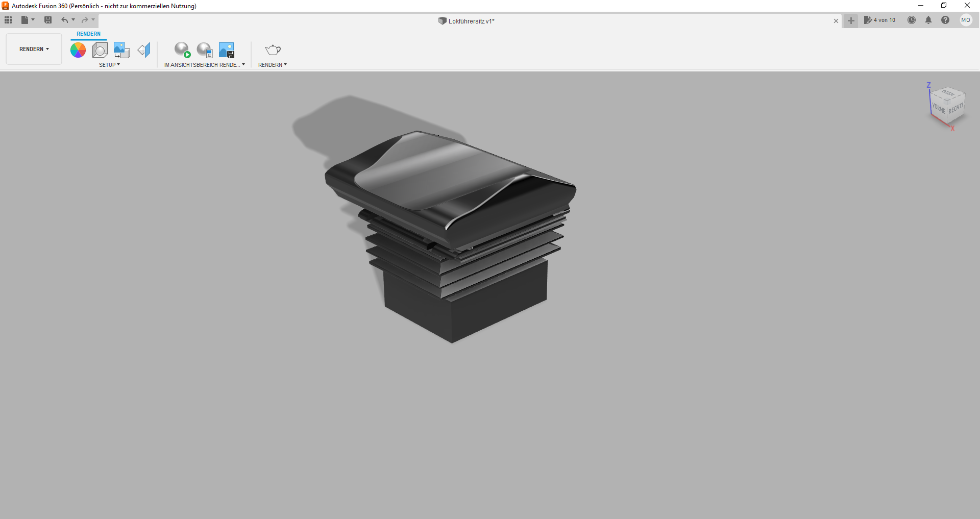
Task: Expand the SETUP dropdown
Action: [x=109, y=65]
